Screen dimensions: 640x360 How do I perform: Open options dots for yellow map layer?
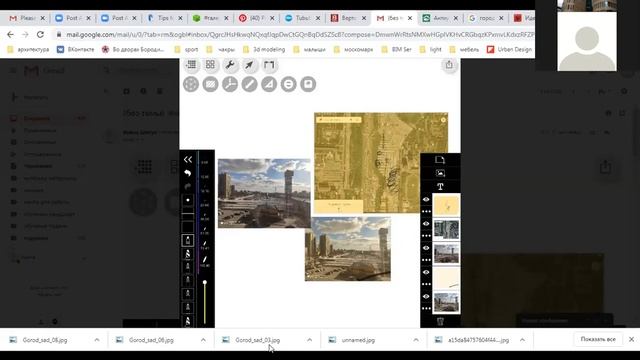(x=426, y=211)
